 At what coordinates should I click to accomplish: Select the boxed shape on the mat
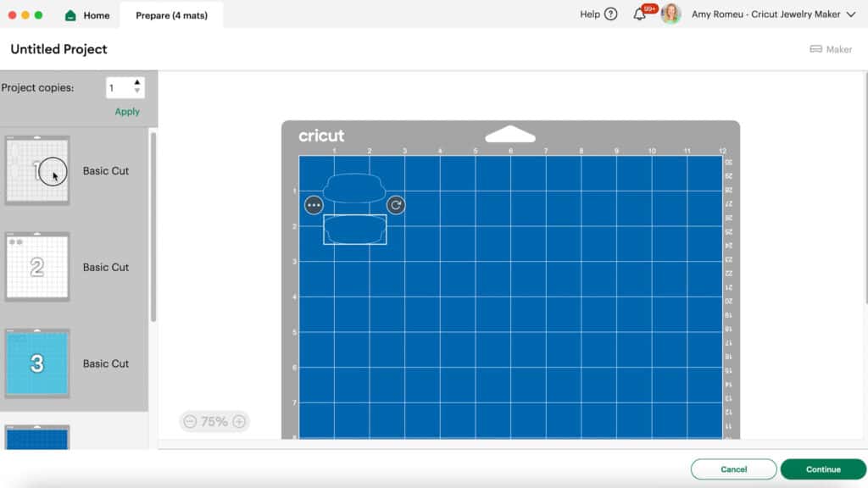tap(355, 230)
